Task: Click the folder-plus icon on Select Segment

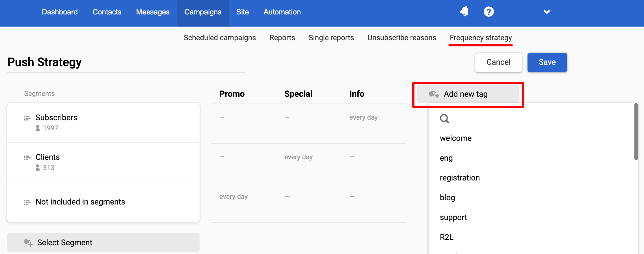Action: [x=28, y=242]
